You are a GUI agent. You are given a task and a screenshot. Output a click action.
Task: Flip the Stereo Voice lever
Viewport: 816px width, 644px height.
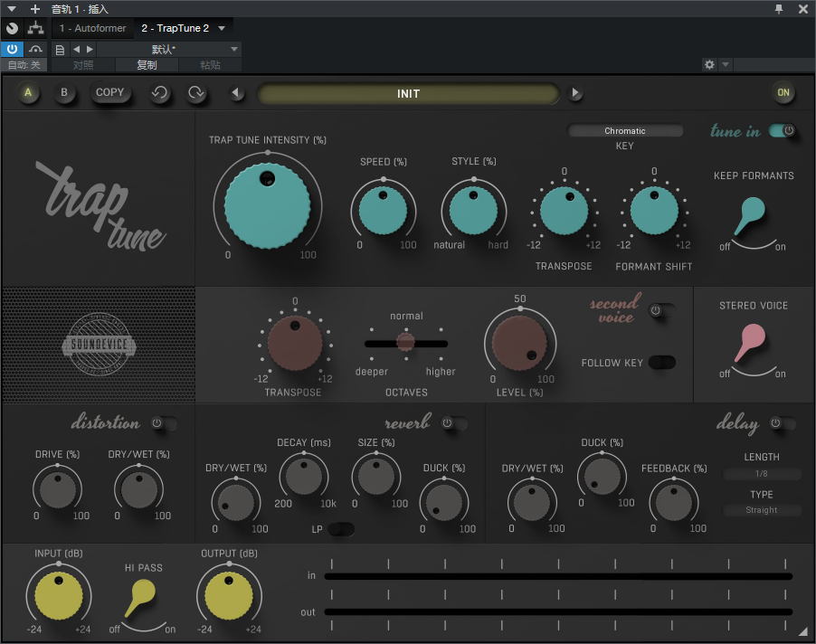(750, 342)
